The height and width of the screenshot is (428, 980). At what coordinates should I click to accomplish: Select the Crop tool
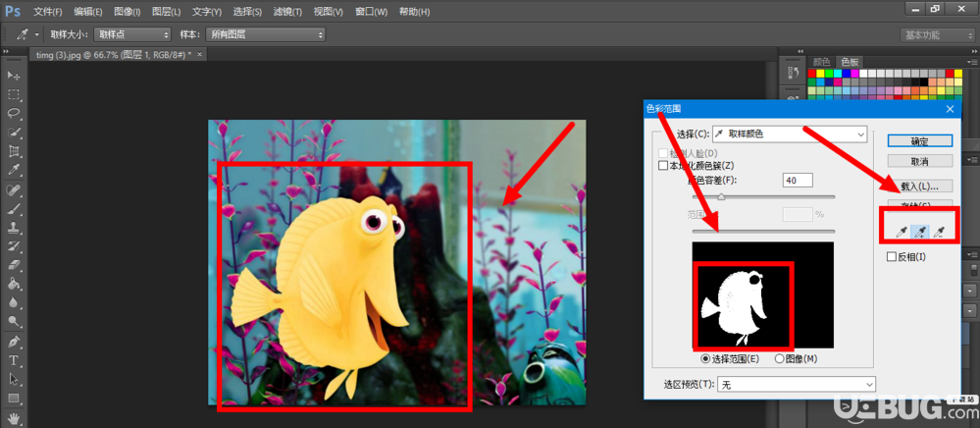point(13,151)
